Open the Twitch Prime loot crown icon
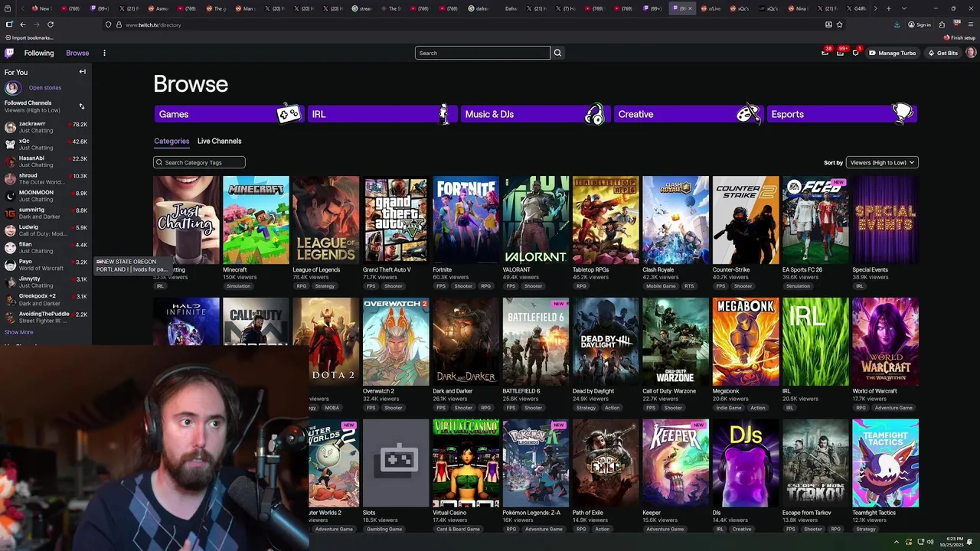The height and width of the screenshot is (551, 980). point(825,53)
